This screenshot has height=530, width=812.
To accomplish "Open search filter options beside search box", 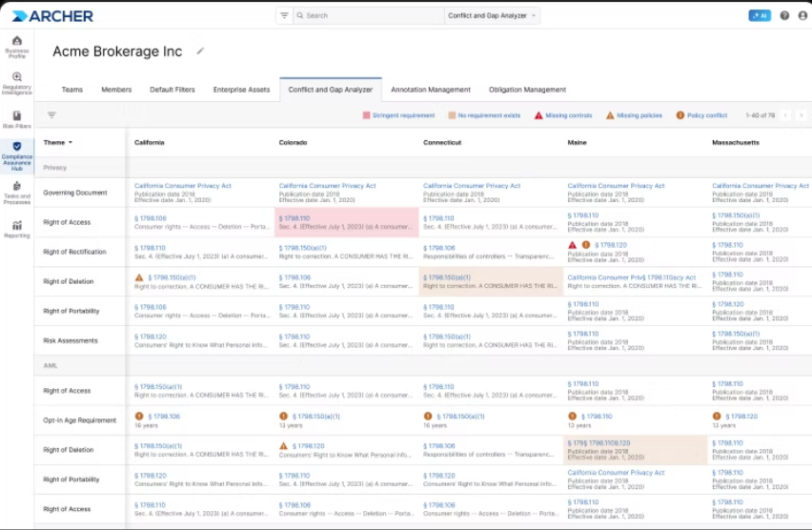I will click(284, 16).
